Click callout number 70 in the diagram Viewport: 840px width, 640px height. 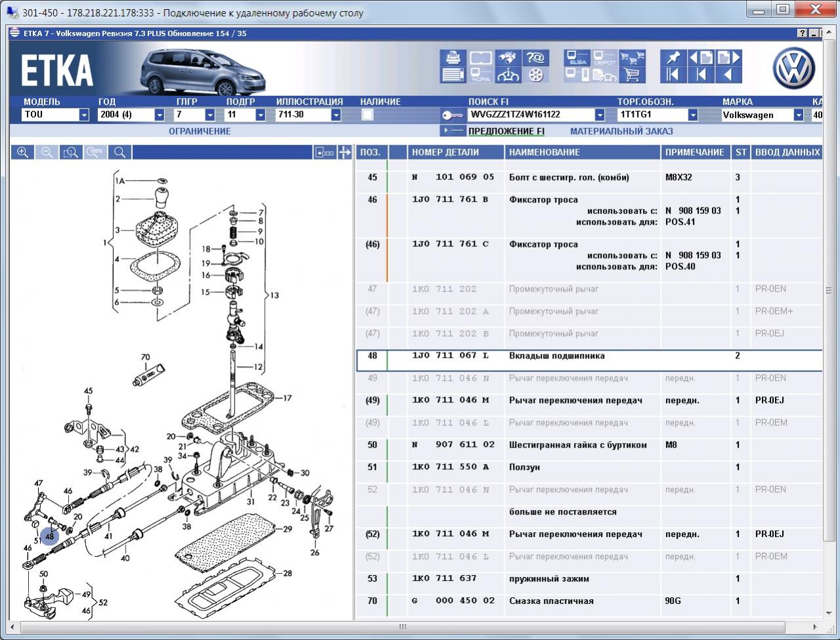[x=145, y=358]
